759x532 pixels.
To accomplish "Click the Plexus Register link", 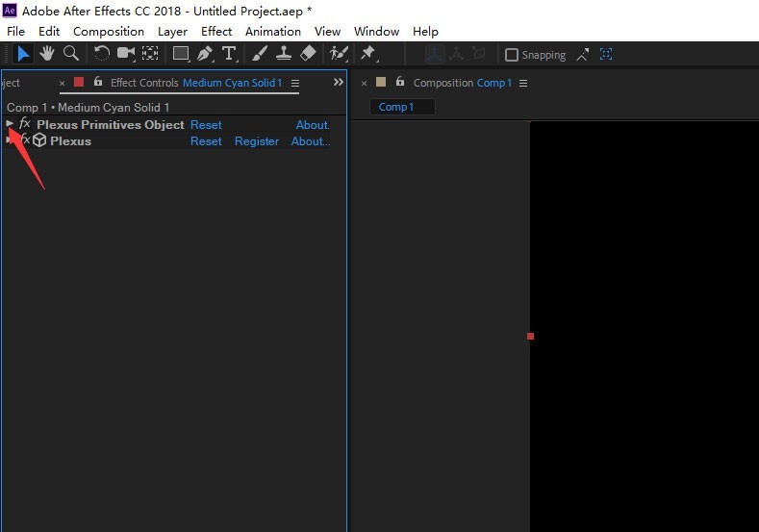I will 257,141.
